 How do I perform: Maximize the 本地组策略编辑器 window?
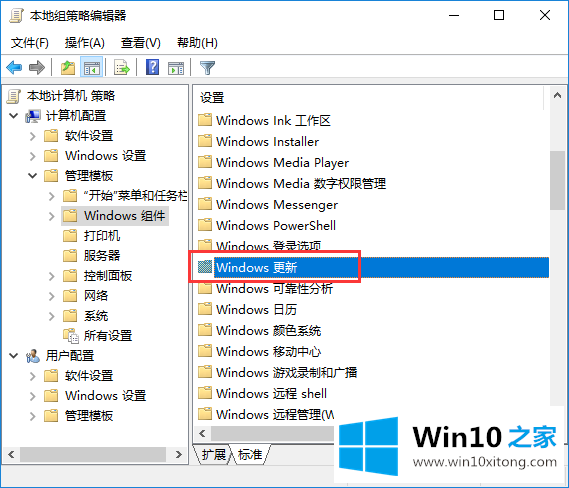point(499,15)
